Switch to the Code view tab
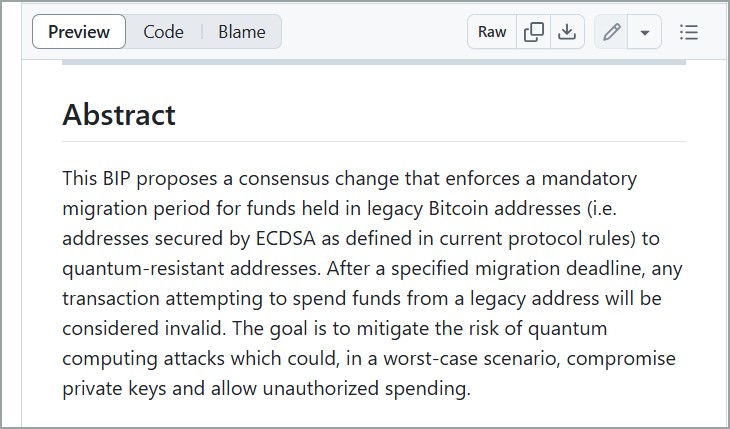This screenshot has width=730, height=429. click(163, 32)
